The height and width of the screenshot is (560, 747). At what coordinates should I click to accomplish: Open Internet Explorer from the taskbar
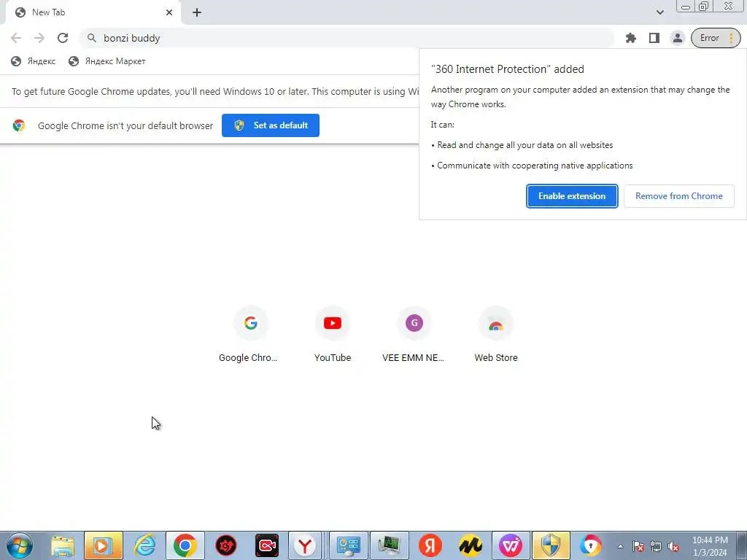[144, 545]
